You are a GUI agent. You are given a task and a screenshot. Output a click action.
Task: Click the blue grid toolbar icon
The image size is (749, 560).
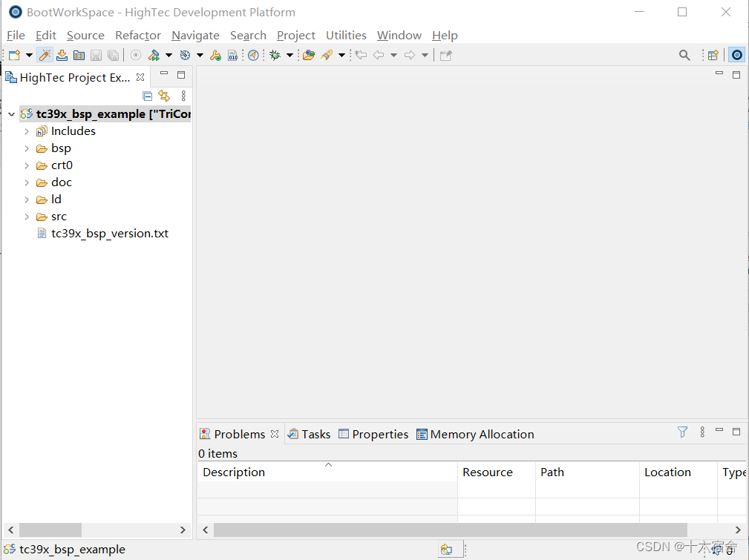[x=79, y=56]
